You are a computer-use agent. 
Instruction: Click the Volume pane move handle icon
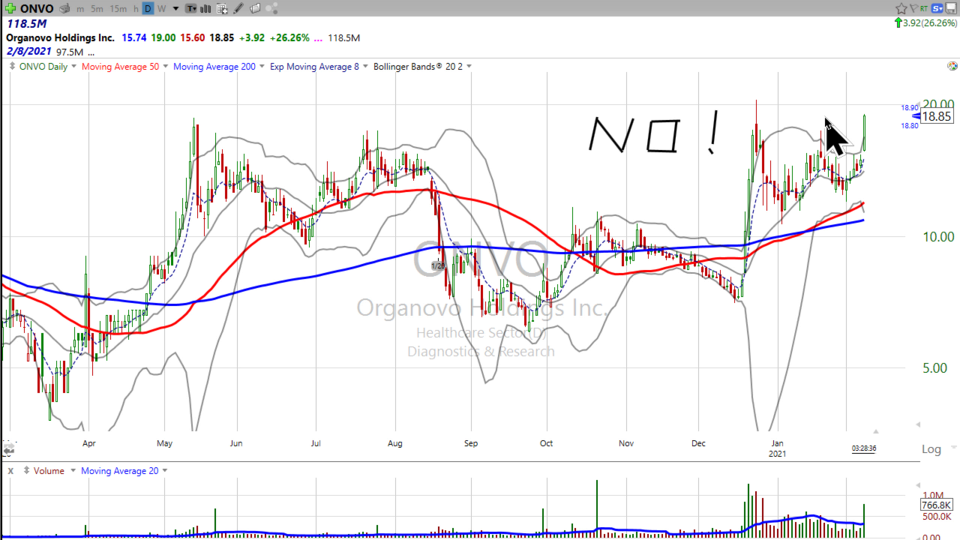tap(26, 470)
